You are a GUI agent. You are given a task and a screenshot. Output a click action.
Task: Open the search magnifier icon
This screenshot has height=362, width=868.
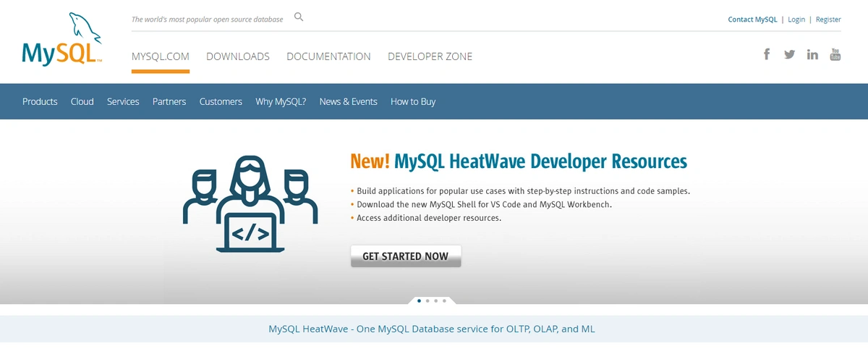299,17
